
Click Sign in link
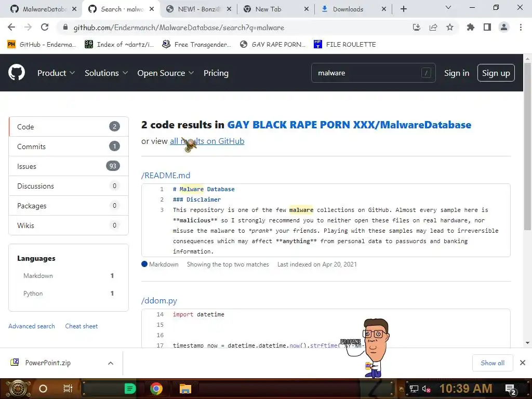pyautogui.click(x=456, y=73)
